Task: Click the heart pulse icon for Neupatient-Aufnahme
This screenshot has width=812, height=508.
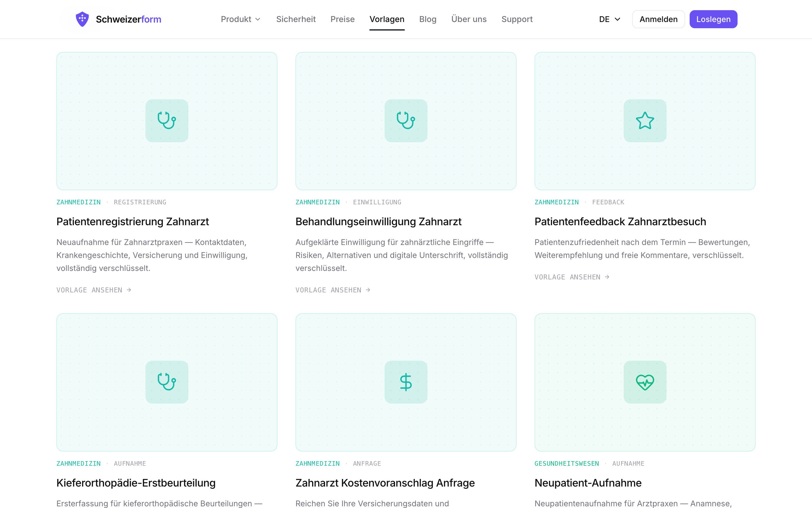Action: 645,382
